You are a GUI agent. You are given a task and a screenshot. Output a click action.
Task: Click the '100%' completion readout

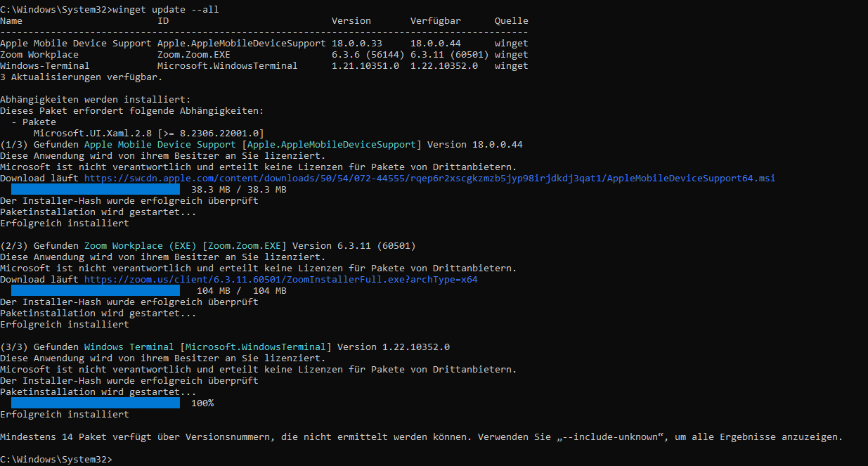tap(202, 403)
